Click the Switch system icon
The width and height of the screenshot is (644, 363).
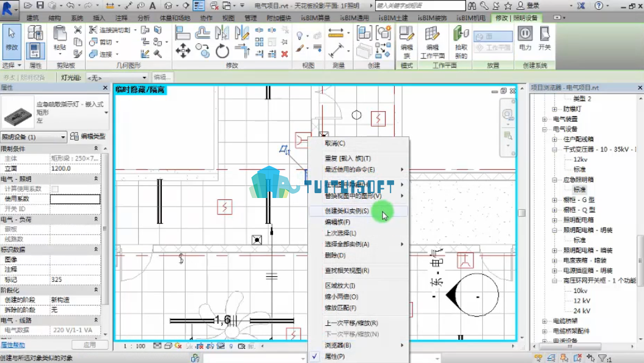coord(544,38)
